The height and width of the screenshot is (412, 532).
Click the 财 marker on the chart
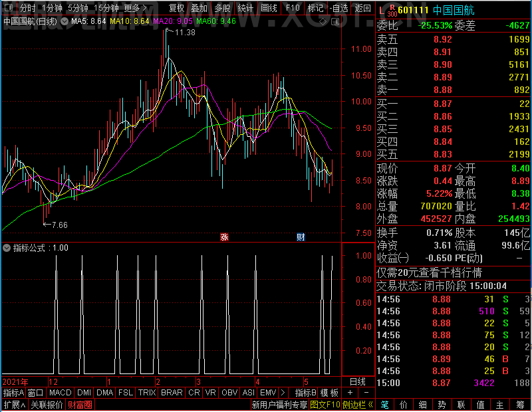301,237
